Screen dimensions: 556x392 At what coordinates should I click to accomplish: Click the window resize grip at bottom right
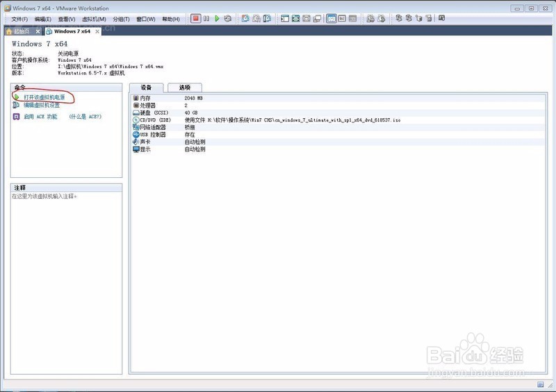click(x=550, y=386)
